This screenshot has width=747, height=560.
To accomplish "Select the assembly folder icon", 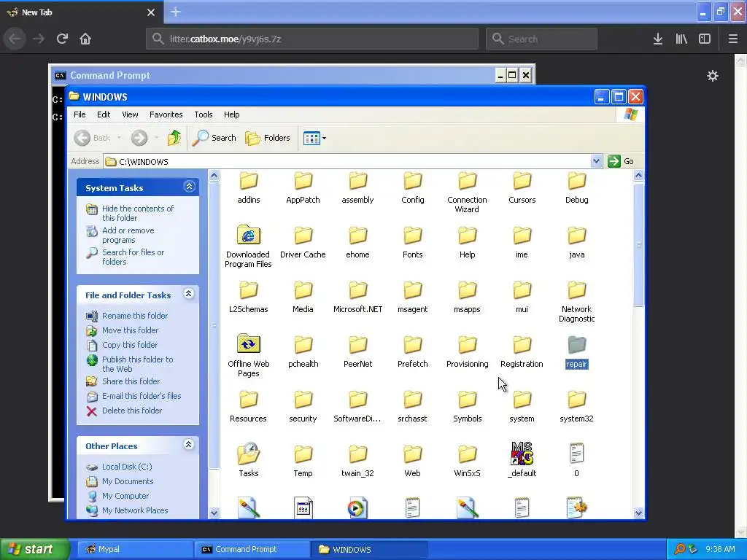I will point(357,181).
